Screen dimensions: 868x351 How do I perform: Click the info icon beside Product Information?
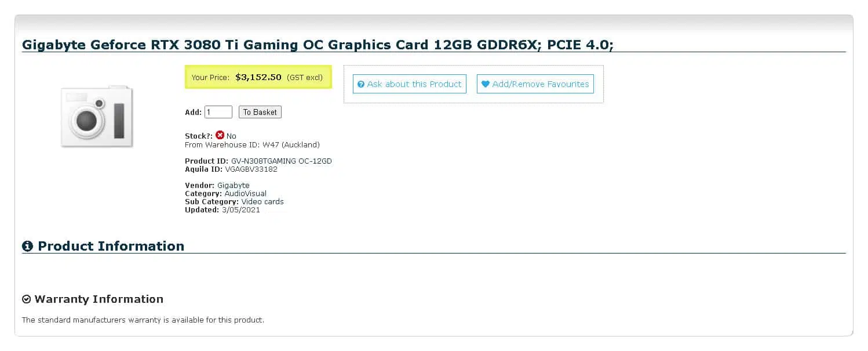[27, 247]
